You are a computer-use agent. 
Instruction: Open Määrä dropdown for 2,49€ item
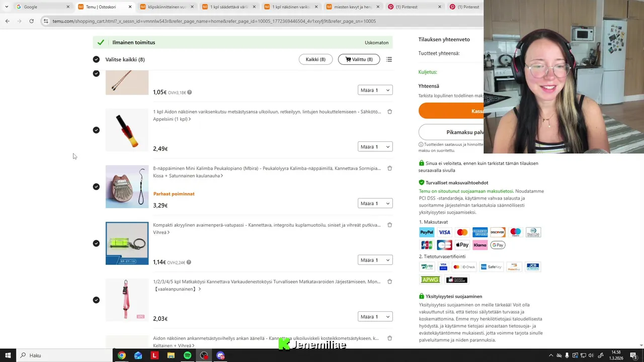[x=375, y=147]
